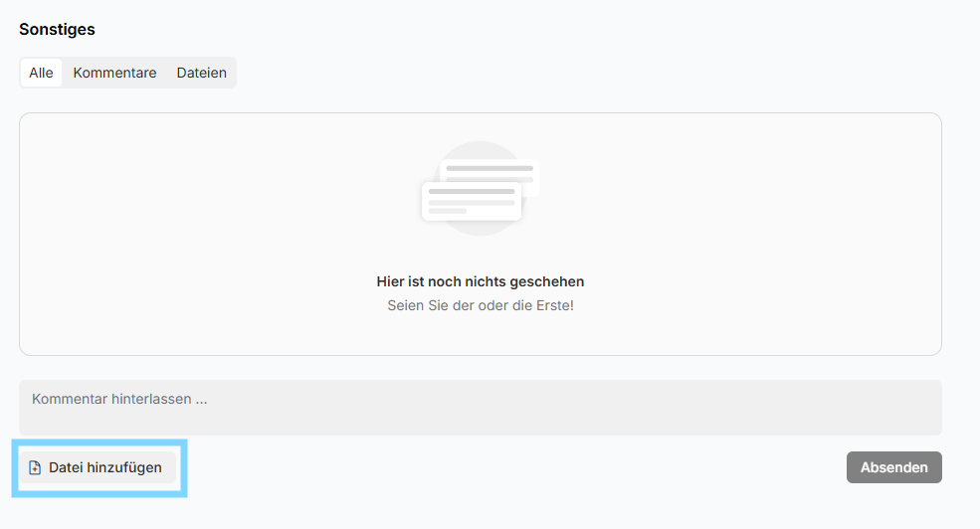Show only files using Dateien filter
The width and height of the screenshot is (980, 529).
point(201,73)
